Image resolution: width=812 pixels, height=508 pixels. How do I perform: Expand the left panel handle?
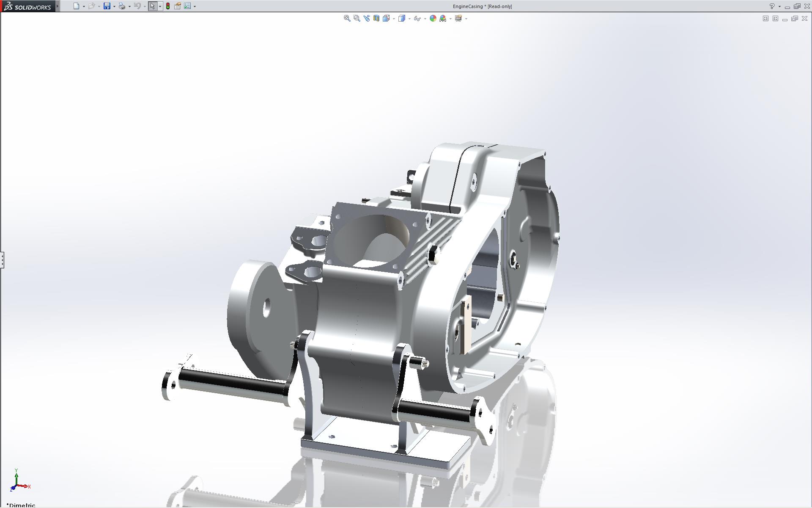pyautogui.click(x=2, y=260)
